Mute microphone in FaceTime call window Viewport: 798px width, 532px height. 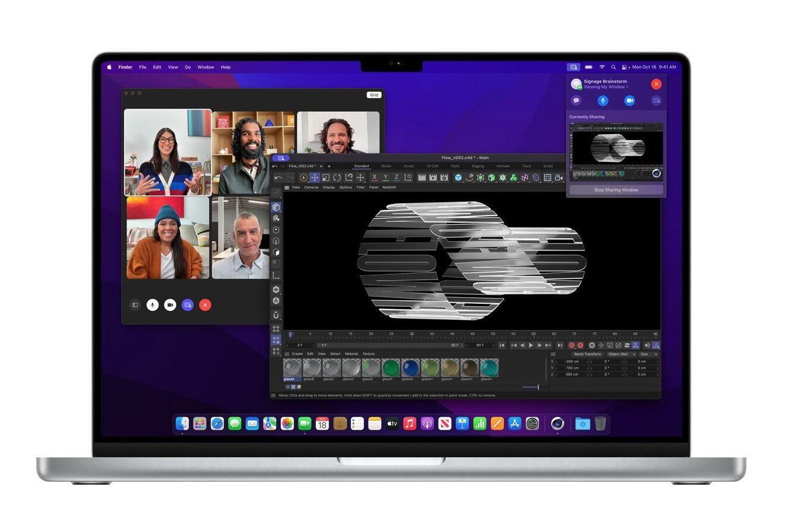153,305
